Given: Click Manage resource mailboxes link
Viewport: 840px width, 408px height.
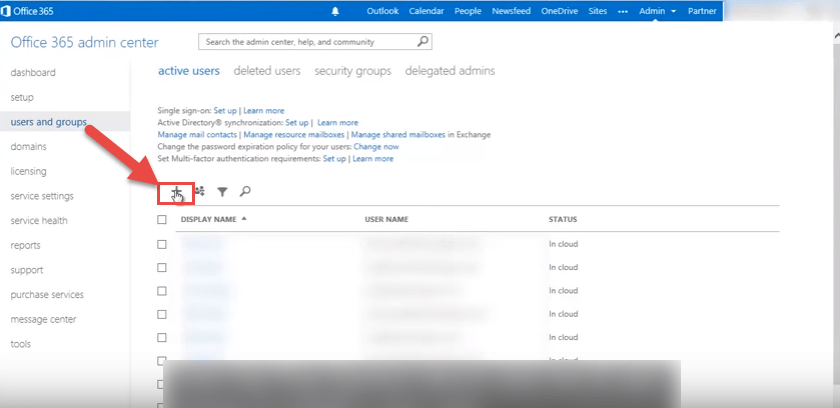Looking at the screenshot, I should click(x=294, y=134).
